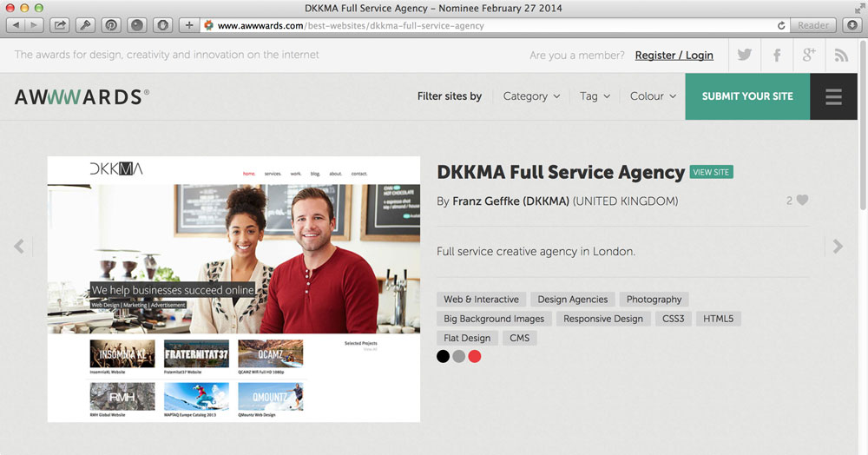The image size is (868, 455).
Task: Click the like count '2'
Action: pos(789,201)
